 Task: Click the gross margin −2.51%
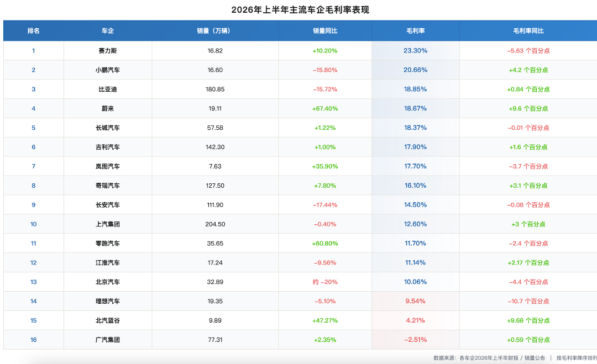click(x=415, y=340)
